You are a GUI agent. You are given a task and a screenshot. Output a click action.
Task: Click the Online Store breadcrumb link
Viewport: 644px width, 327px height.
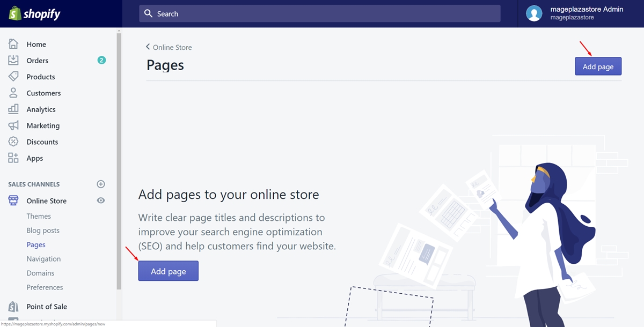click(x=172, y=47)
